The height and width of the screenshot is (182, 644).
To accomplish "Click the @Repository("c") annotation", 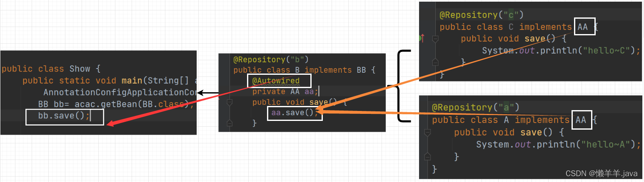I will 481,15.
